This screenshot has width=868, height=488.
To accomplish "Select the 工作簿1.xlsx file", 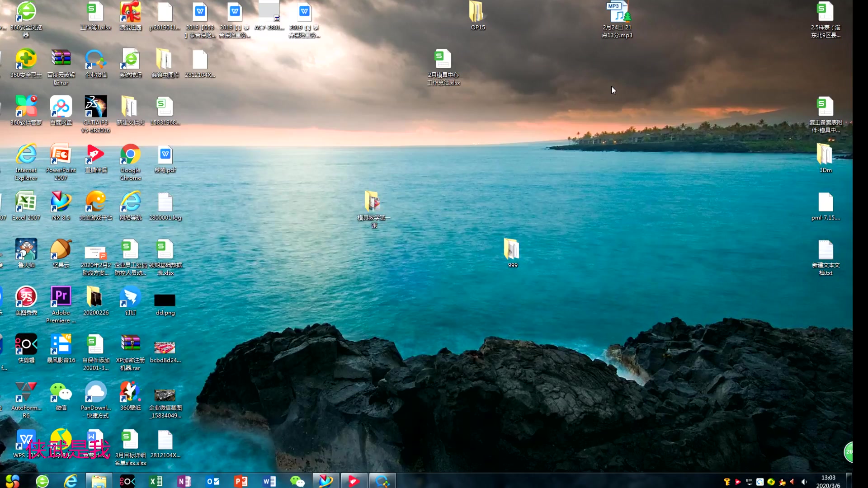I will (96, 16).
